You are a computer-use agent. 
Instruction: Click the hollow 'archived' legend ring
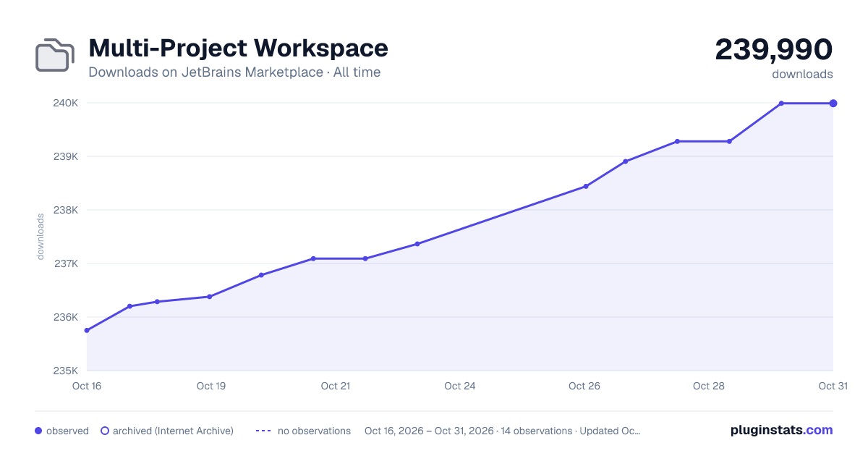click(x=105, y=431)
